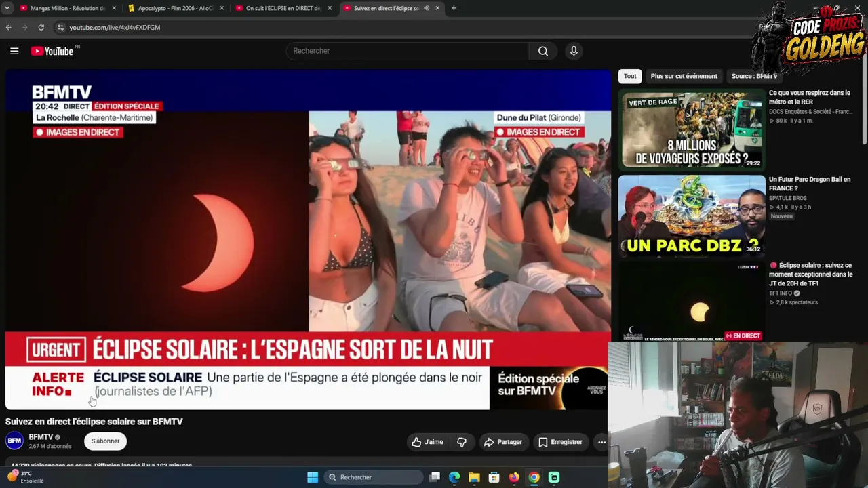Dislike the video with thumbs-down button

point(462,442)
